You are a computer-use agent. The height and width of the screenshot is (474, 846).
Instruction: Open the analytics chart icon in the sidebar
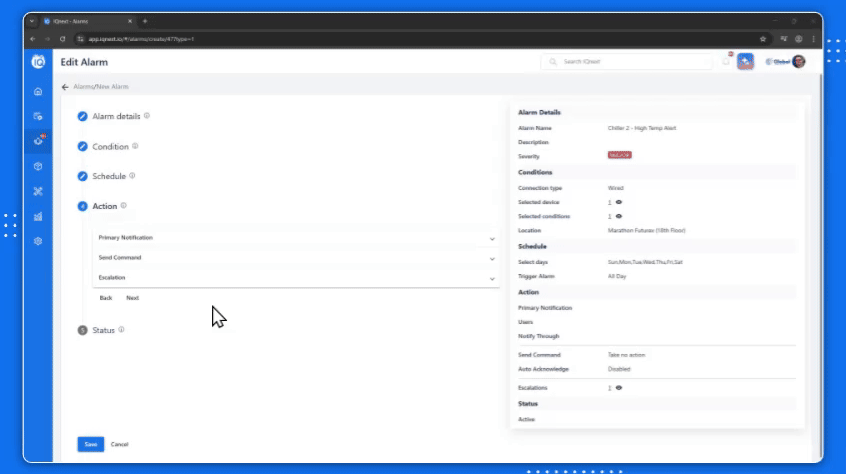(x=38, y=216)
